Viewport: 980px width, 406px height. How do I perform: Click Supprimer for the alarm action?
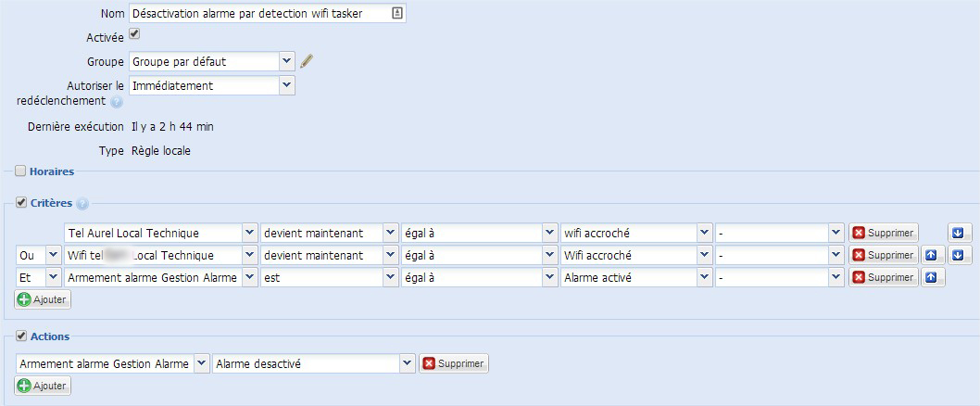tap(454, 363)
